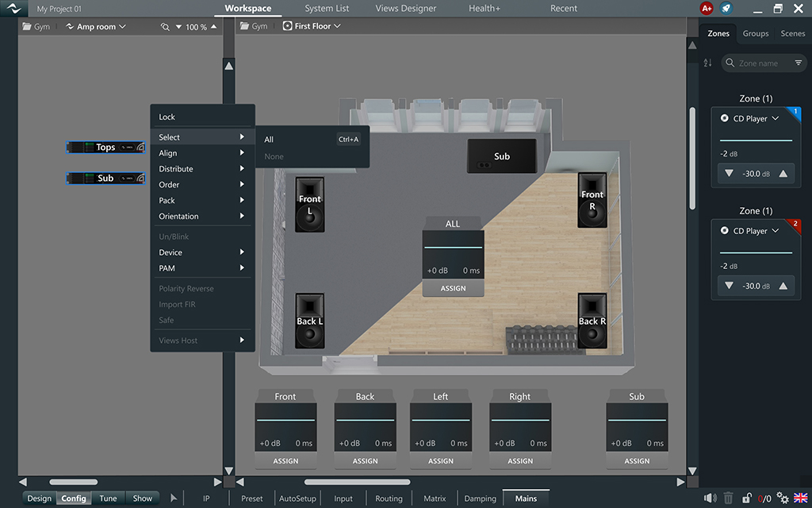Click the zoom magnifier icon beside 100 %
Image resolution: width=812 pixels, height=508 pixels.
pyautogui.click(x=165, y=27)
